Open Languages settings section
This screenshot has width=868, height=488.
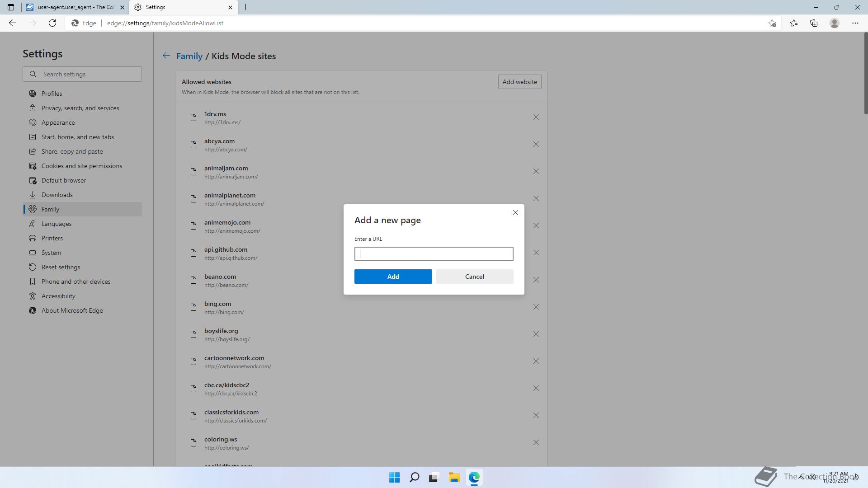point(82,224)
